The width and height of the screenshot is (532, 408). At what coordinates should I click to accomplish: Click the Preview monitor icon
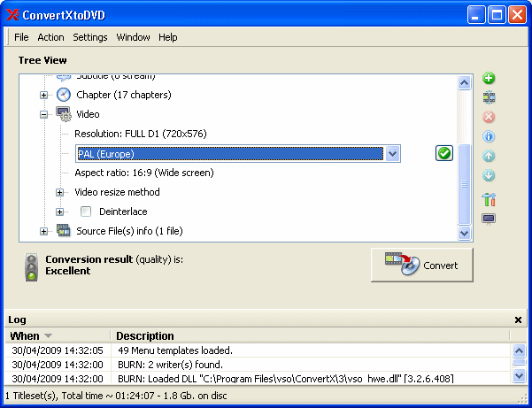pyautogui.click(x=489, y=219)
